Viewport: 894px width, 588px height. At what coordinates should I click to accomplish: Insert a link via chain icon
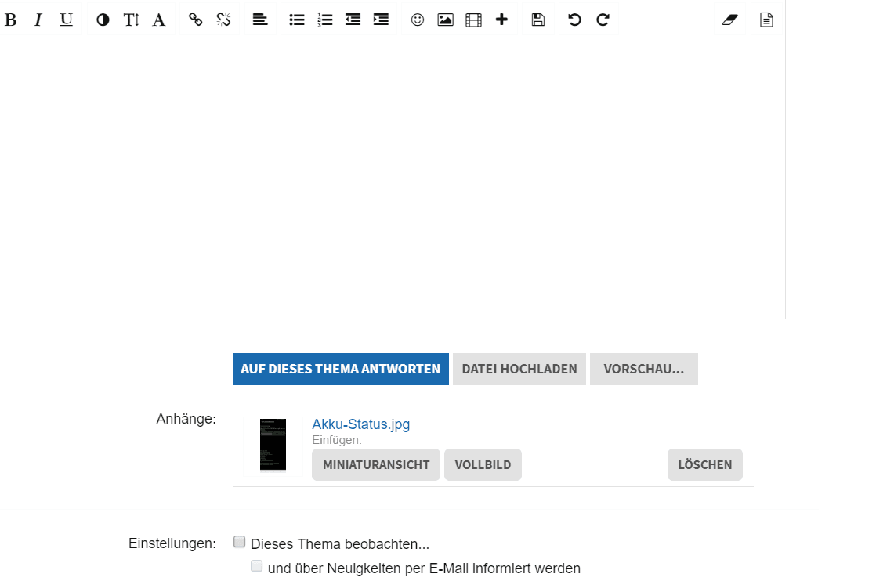(x=196, y=20)
